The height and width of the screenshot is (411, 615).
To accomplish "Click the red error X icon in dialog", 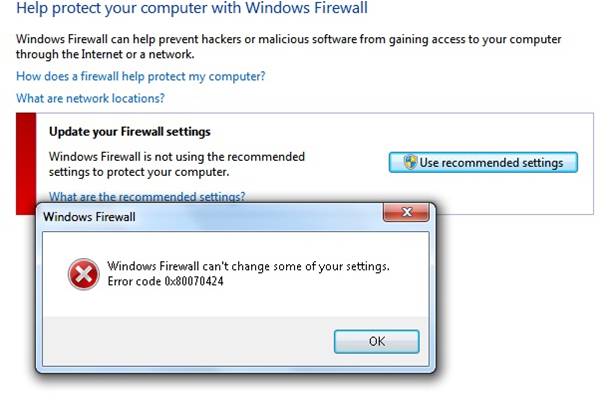I will [x=84, y=274].
